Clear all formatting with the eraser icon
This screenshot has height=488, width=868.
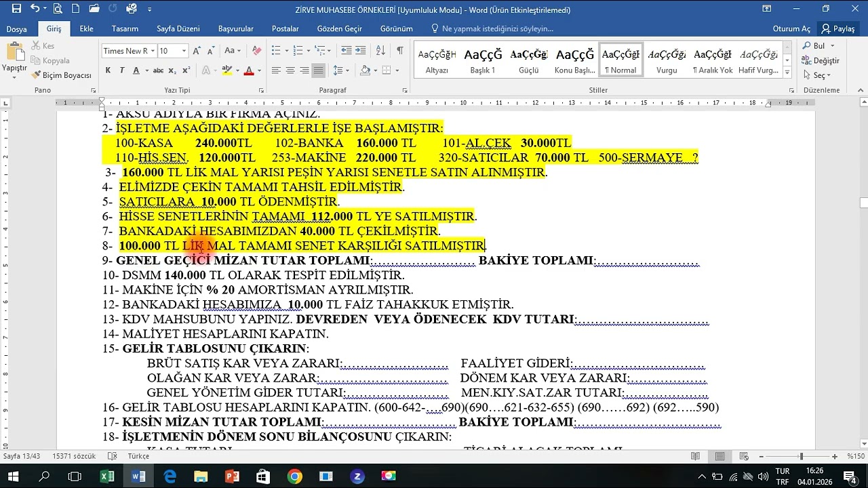tap(256, 51)
